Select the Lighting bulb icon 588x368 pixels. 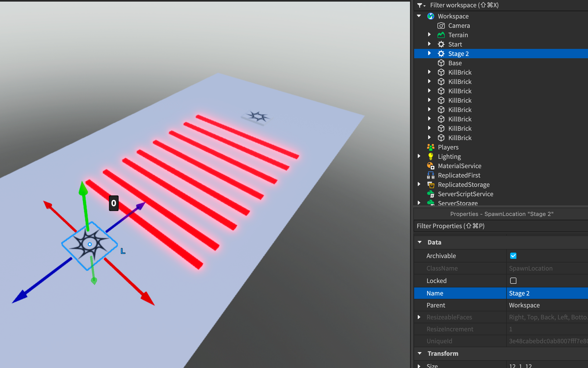431,156
